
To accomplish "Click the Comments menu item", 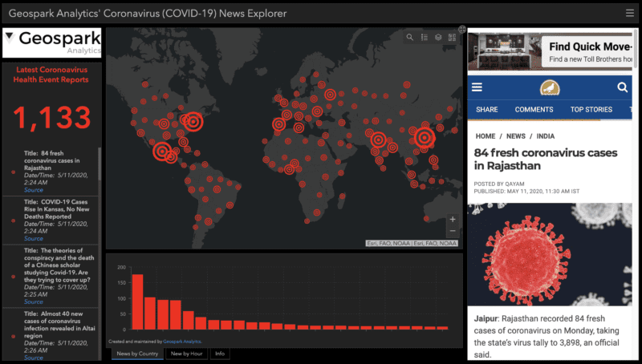I will pos(534,110).
